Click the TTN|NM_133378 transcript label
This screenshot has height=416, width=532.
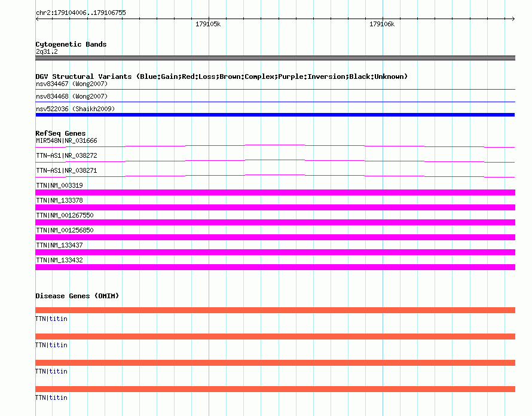tap(59, 200)
